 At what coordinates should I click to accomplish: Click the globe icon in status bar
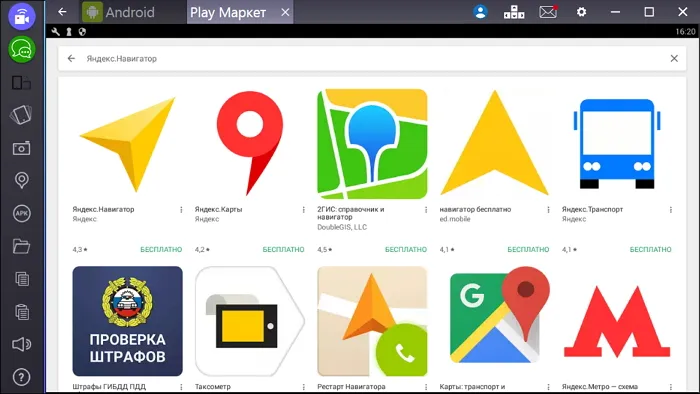pos(82,32)
